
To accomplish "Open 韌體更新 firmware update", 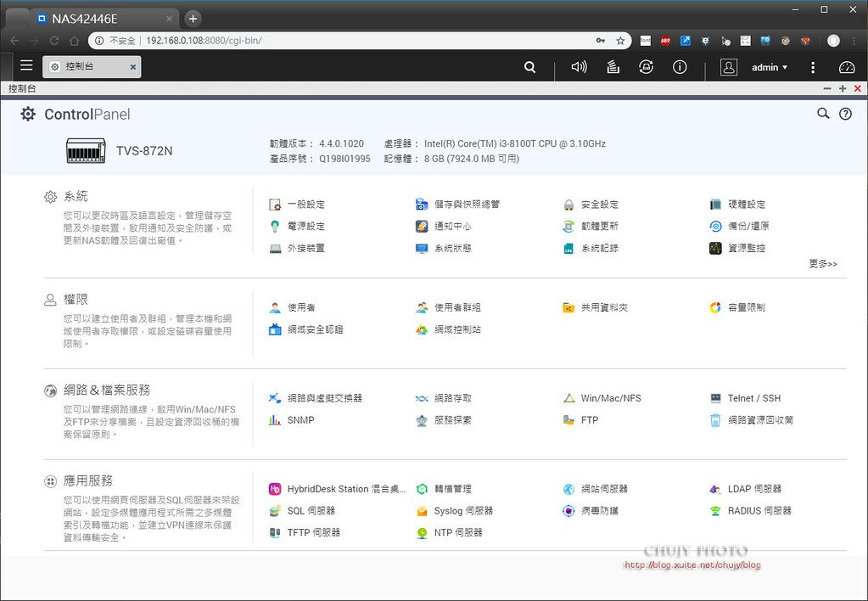I will tap(591, 226).
